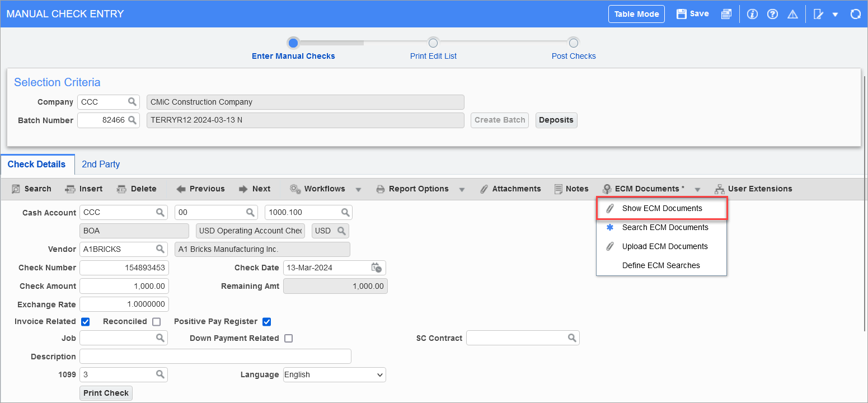Screen dimensions: 868x403
Task: Toggle Positive Pay Register checkbox
Action: pos(267,322)
